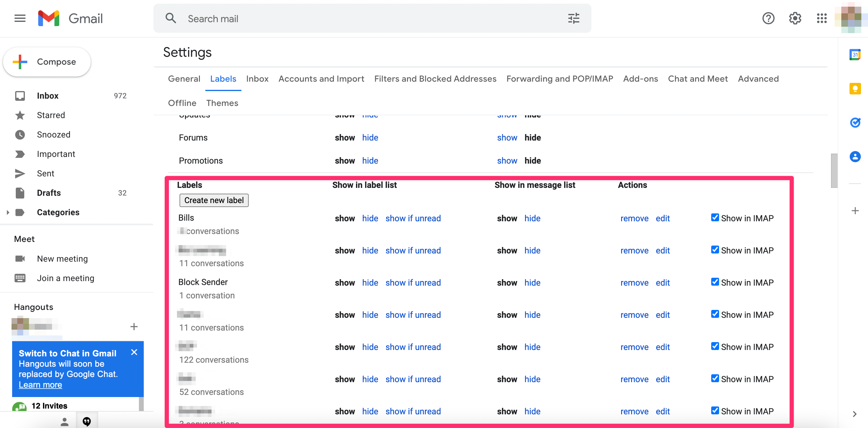Switch to Inbox settings tab
This screenshot has width=868, height=428.
(x=257, y=79)
